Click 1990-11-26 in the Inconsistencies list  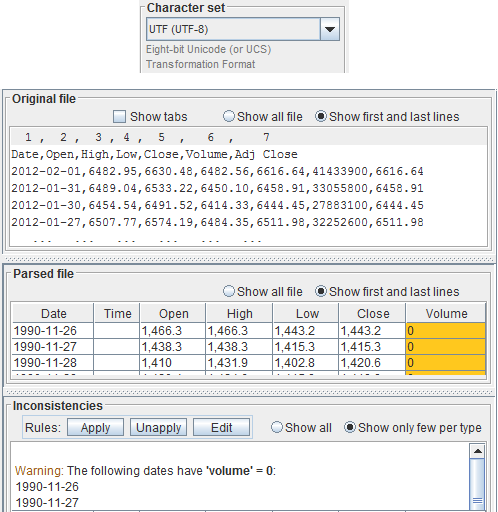tap(47, 487)
